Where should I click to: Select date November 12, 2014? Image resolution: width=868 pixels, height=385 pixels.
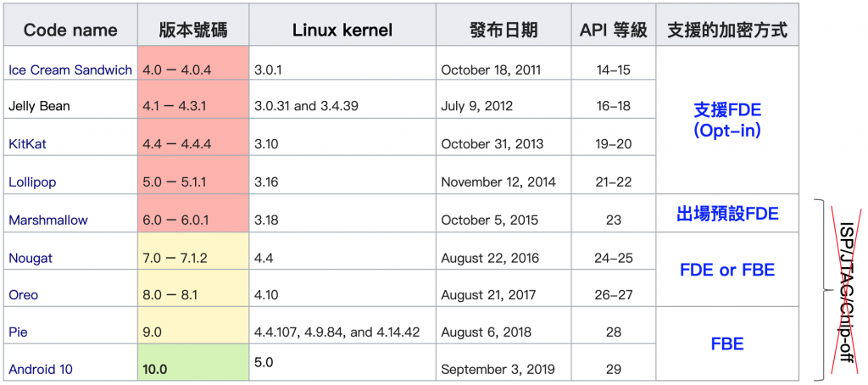pos(504,175)
